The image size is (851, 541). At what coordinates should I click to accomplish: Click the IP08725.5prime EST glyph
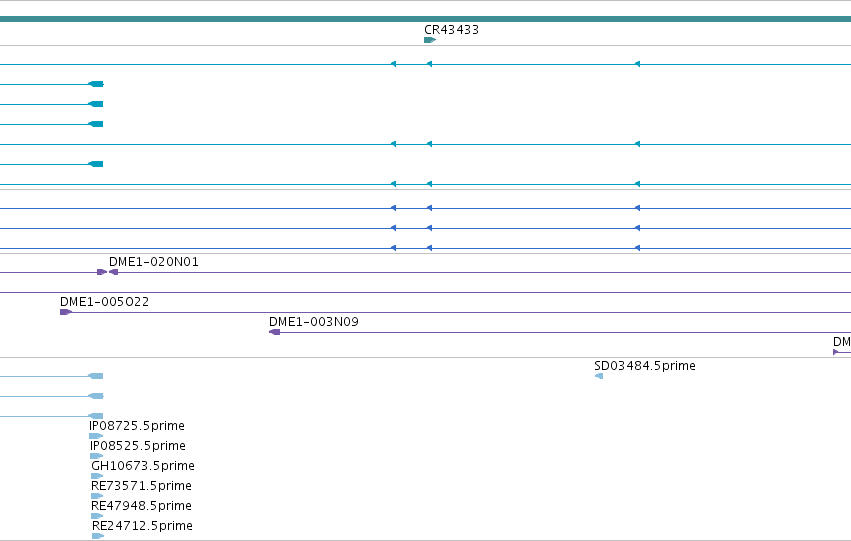96,436
